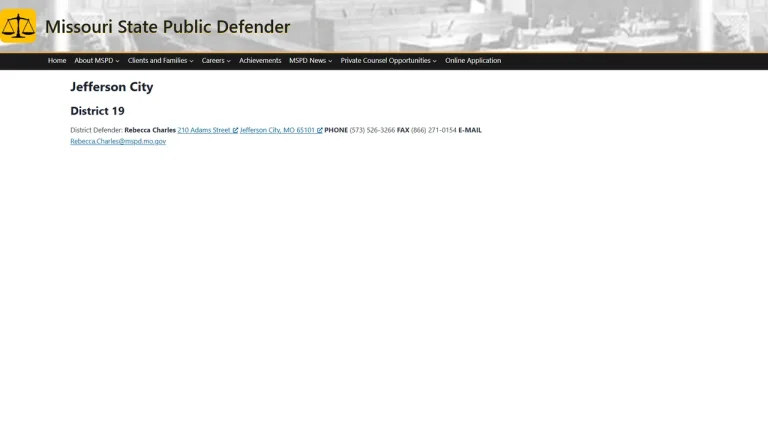Click the Missouri State Public Defender title
768x432 pixels.
tap(168, 26)
